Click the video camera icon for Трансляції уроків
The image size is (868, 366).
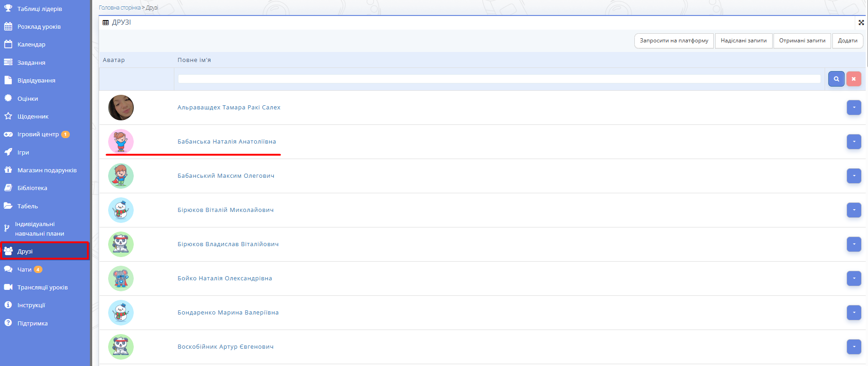[8, 287]
